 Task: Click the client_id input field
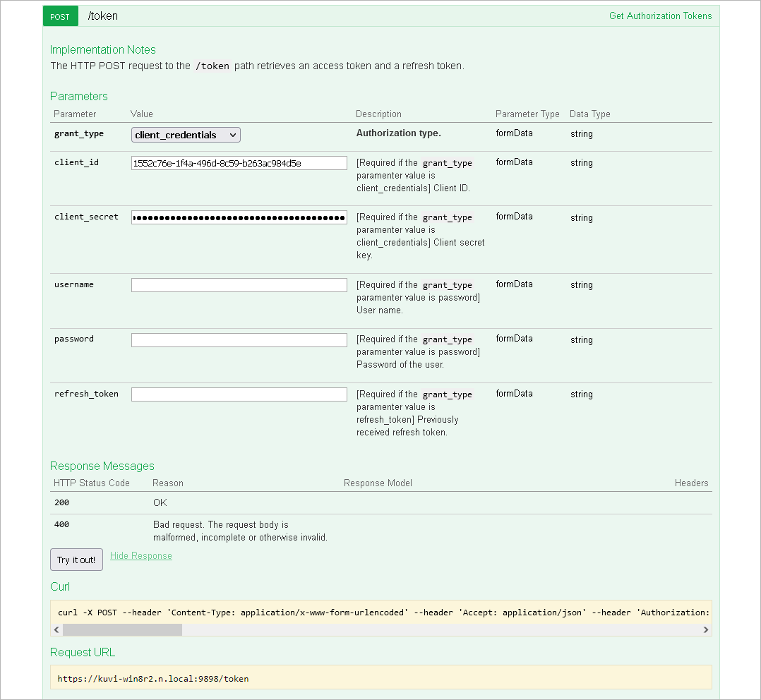[x=239, y=163]
